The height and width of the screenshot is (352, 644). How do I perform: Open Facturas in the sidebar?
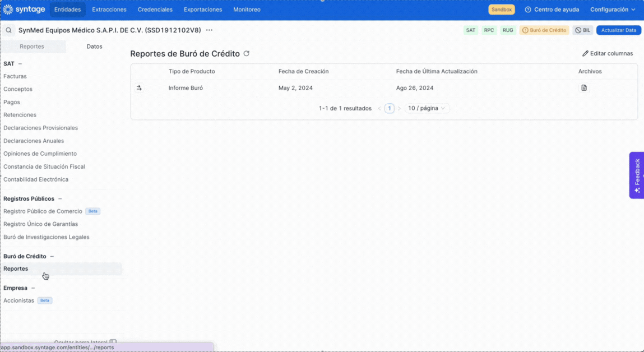(x=15, y=76)
